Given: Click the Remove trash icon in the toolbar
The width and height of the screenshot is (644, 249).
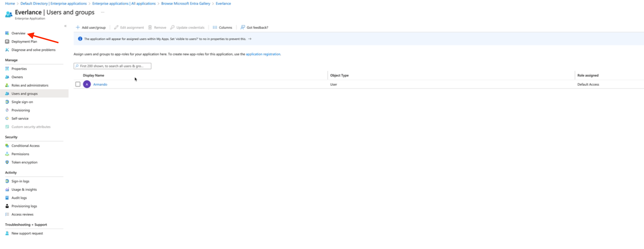Looking at the screenshot, I should (x=150, y=27).
